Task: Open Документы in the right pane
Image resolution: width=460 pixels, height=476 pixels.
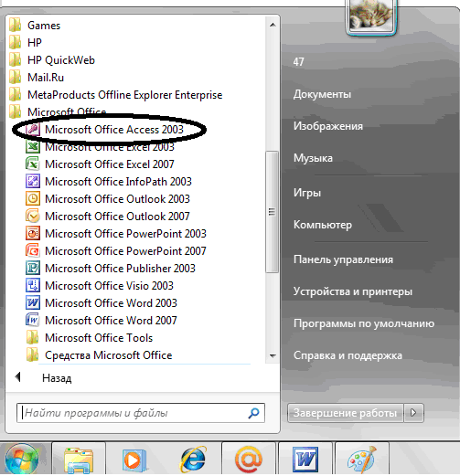Action: pyautogui.click(x=322, y=94)
